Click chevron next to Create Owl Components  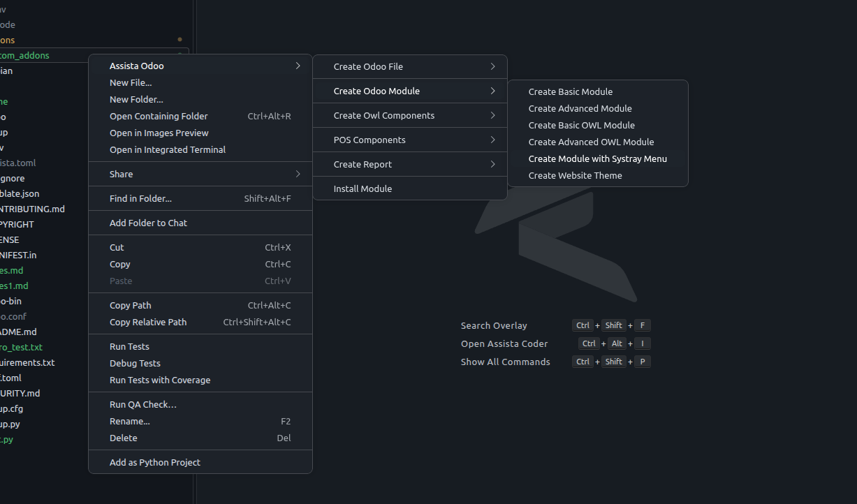pos(492,115)
